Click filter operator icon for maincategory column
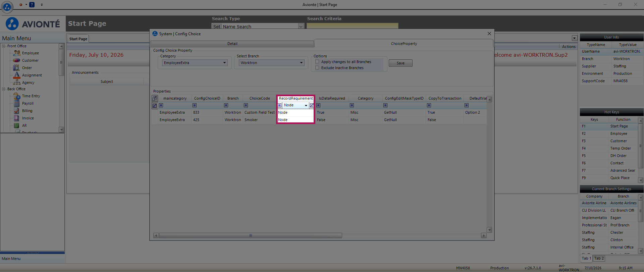The height and width of the screenshot is (272, 644). (x=161, y=105)
